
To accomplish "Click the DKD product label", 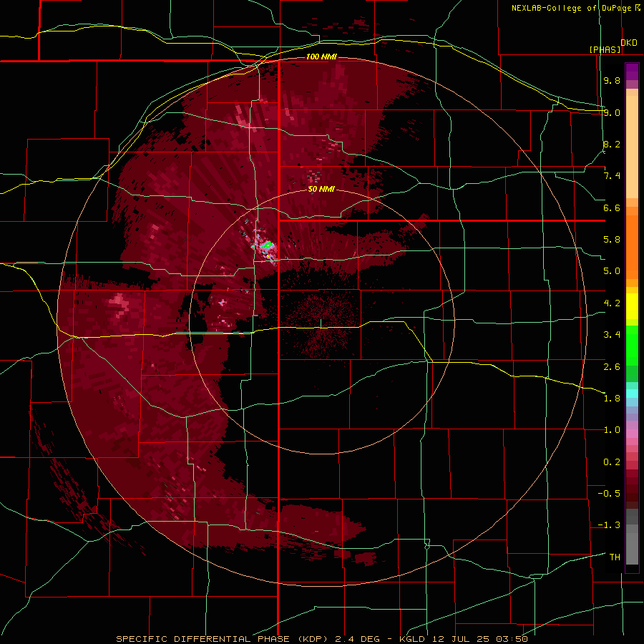I will [629, 43].
